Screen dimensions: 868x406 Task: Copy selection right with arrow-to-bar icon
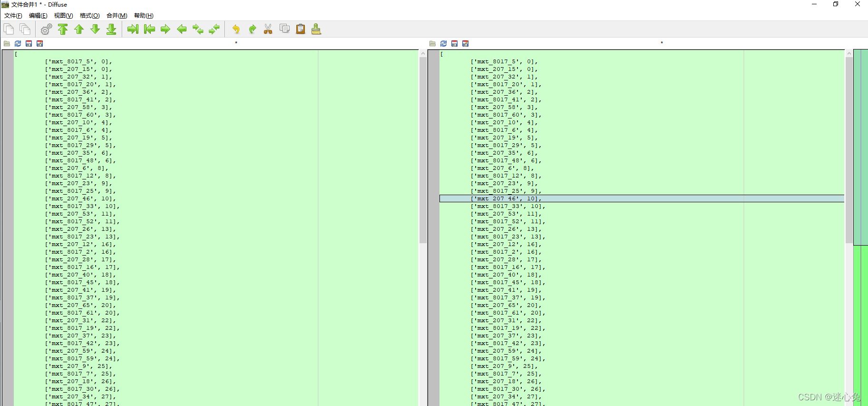133,29
